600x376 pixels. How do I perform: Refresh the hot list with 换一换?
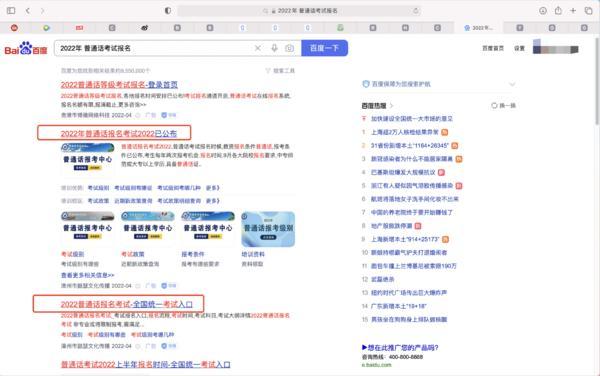(x=503, y=106)
